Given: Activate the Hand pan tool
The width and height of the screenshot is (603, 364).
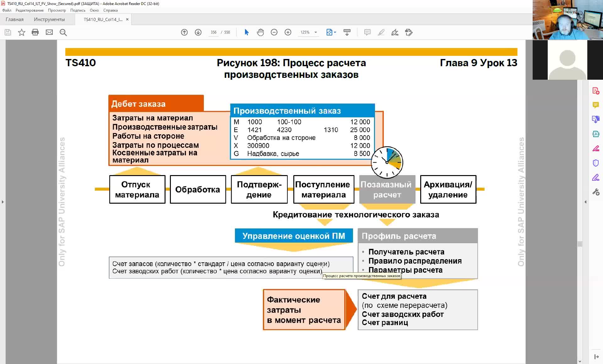Looking at the screenshot, I should 260,32.
